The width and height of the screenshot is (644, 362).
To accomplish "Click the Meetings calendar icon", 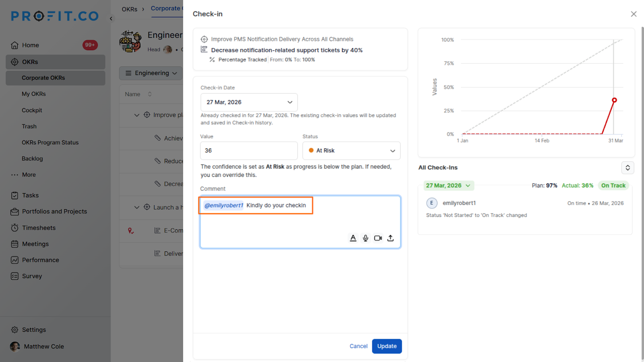I will (15, 244).
